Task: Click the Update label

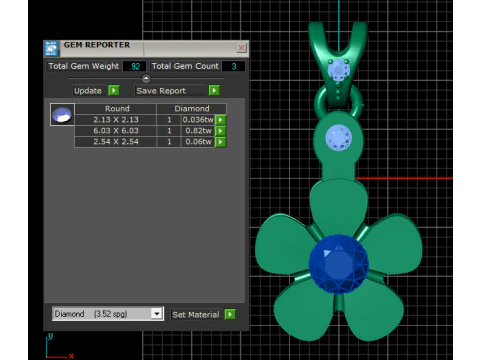Action: tap(88, 91)
